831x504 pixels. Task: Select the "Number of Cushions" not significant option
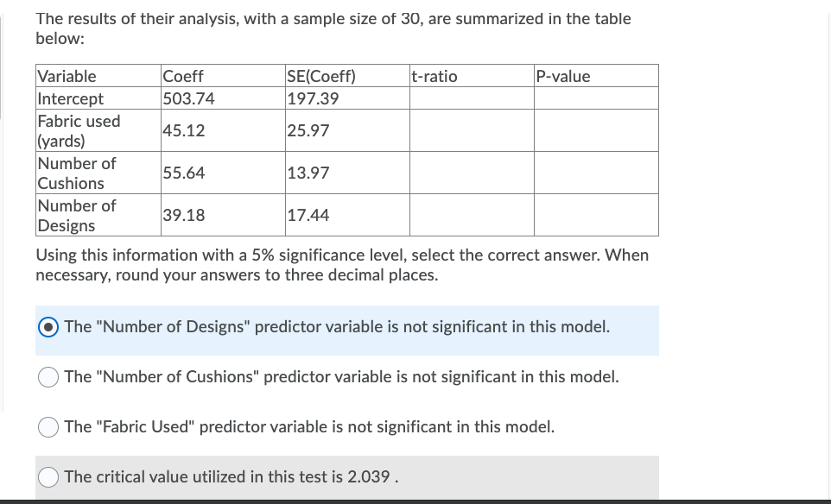coord(48,377)
